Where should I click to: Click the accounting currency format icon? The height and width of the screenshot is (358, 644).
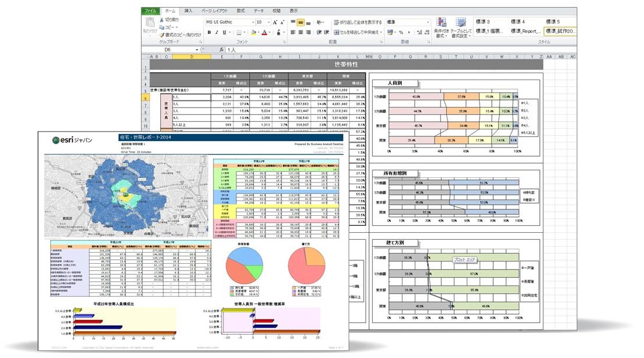click(390, 32)
